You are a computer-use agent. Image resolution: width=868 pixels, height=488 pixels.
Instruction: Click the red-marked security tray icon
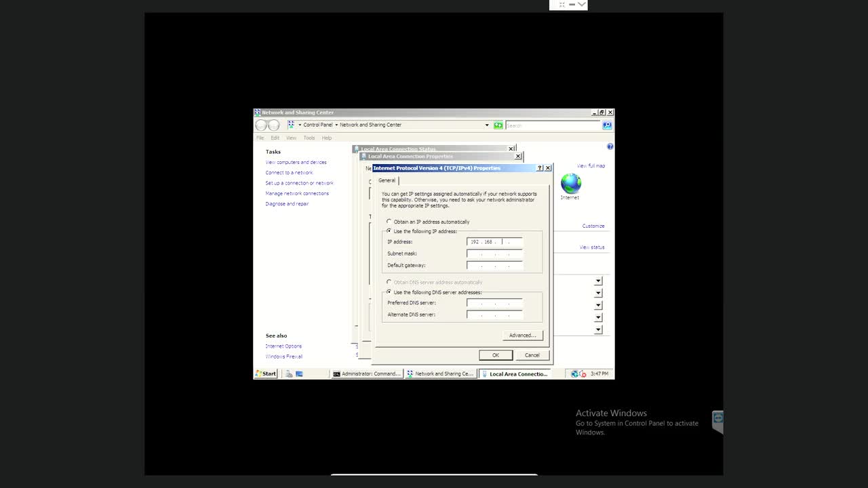tap(583, 373)
